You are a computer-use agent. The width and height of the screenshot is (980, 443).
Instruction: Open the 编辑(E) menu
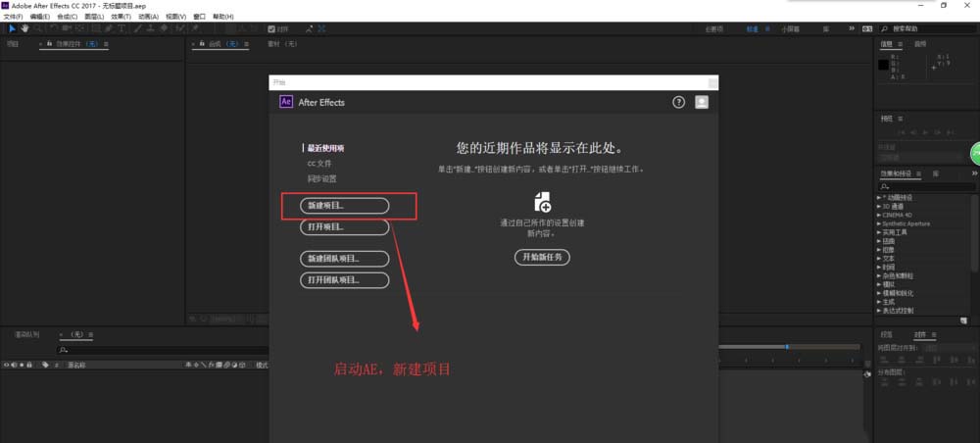coord(39,17)
